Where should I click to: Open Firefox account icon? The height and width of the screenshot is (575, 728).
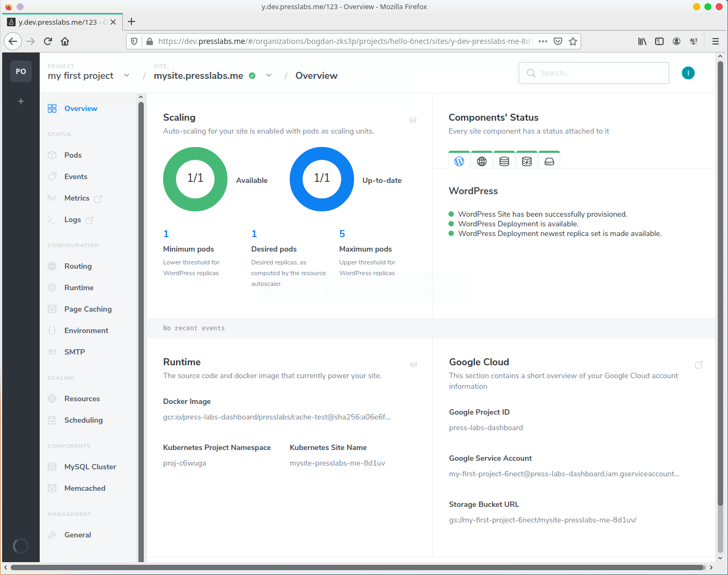click(x=676, y=41)
